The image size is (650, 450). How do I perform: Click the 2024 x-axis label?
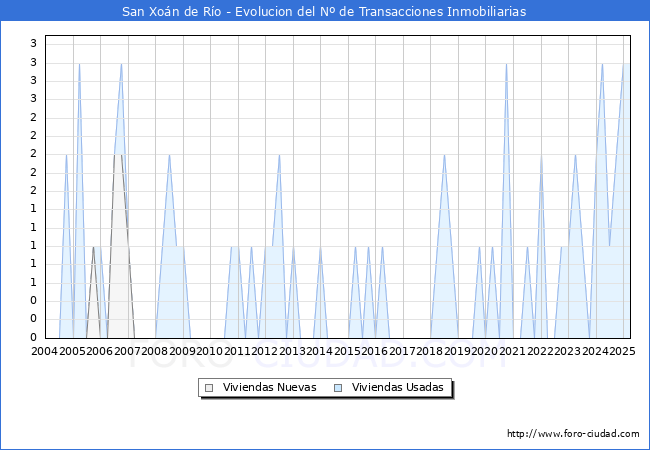coord(595,351)
